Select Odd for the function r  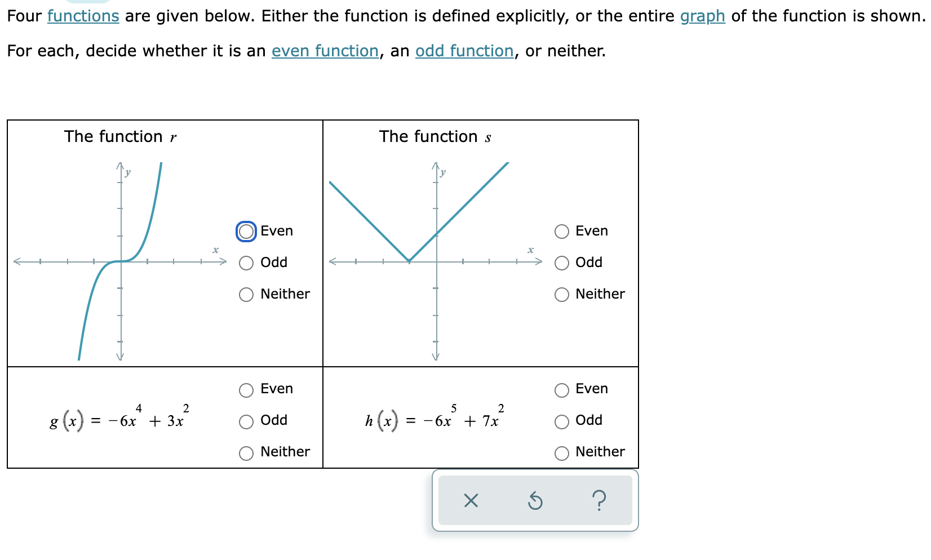(245, 263)
